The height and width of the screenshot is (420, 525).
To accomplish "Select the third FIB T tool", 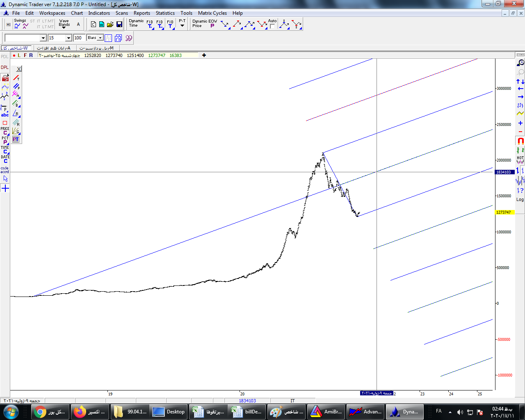I will click(170, 25).
